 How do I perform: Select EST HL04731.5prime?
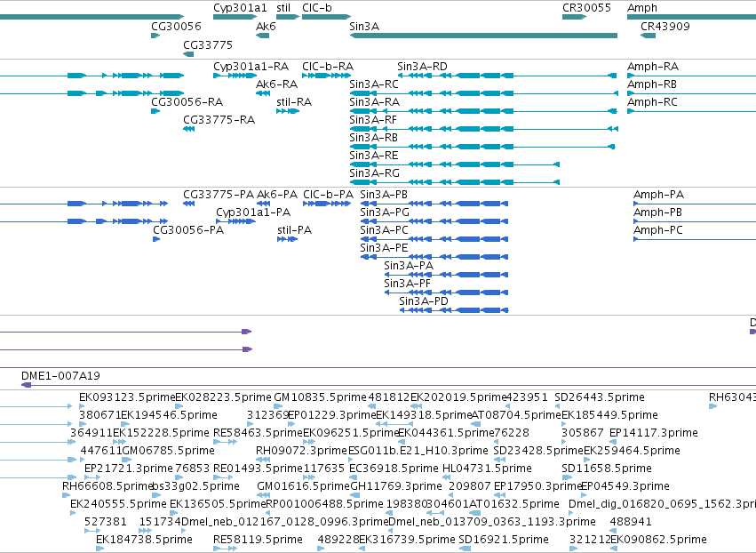(487, 469)
